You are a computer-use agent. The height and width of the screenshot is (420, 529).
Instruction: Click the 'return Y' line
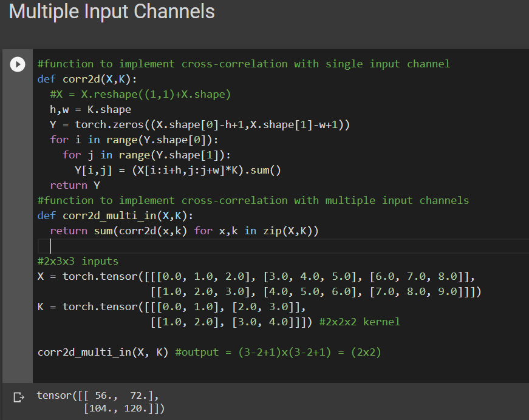coord(75,185)
